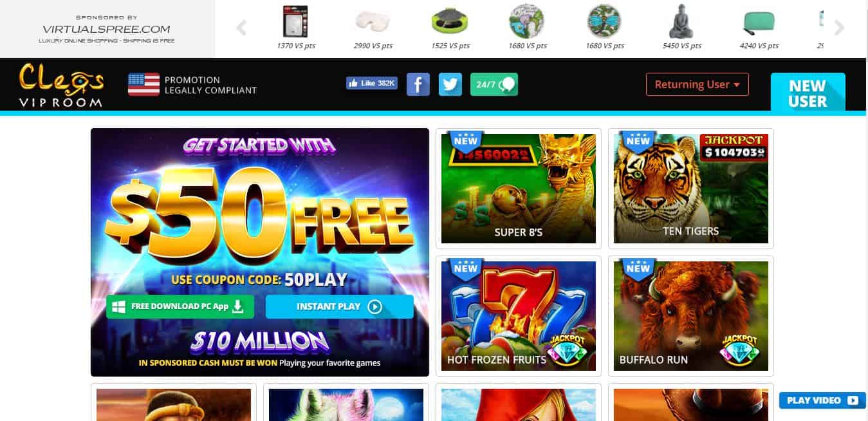Select the 4240 VS pts green wallet

[x=759, y=28]
